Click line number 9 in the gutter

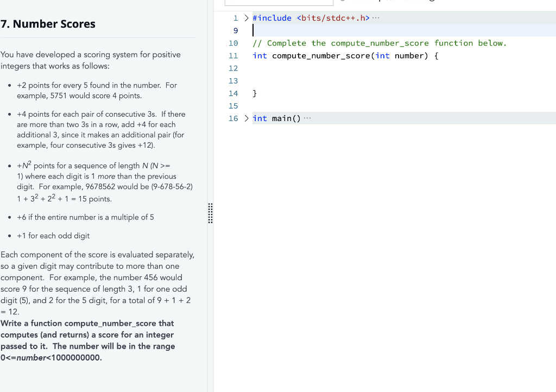click(236, 31)
